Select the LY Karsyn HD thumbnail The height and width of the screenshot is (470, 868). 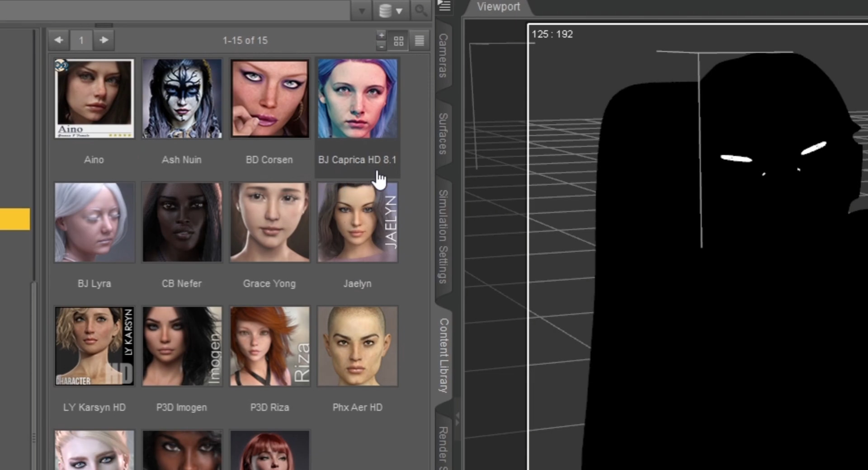94,346
